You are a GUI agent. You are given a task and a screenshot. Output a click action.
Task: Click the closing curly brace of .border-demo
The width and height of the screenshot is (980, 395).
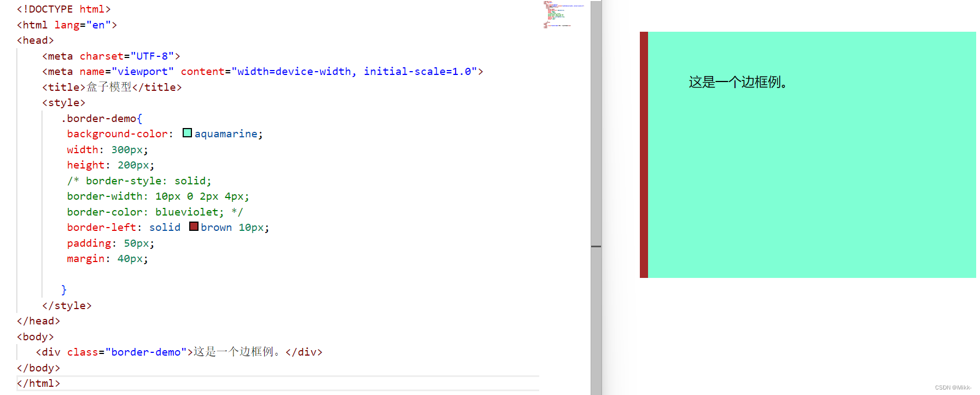(64, 289)
